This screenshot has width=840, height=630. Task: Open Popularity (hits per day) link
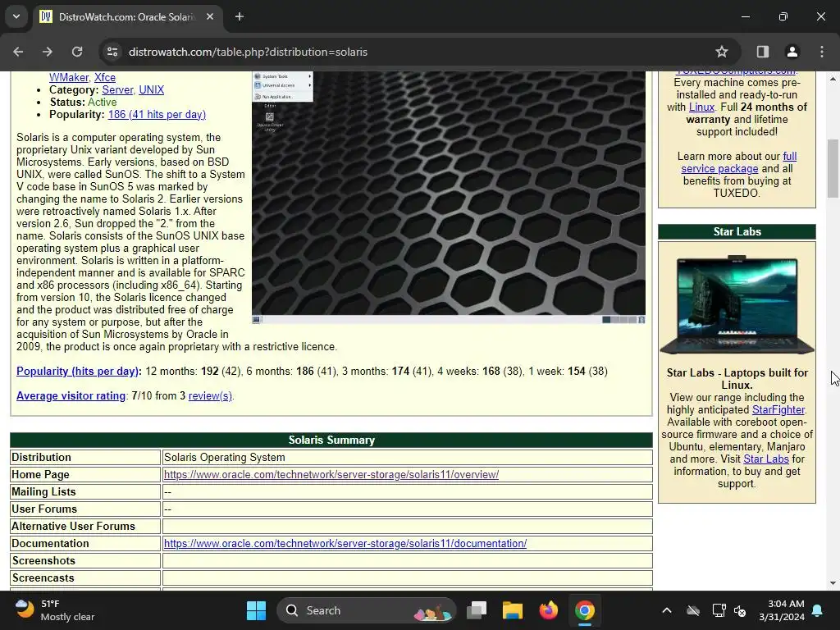(78, 372)
